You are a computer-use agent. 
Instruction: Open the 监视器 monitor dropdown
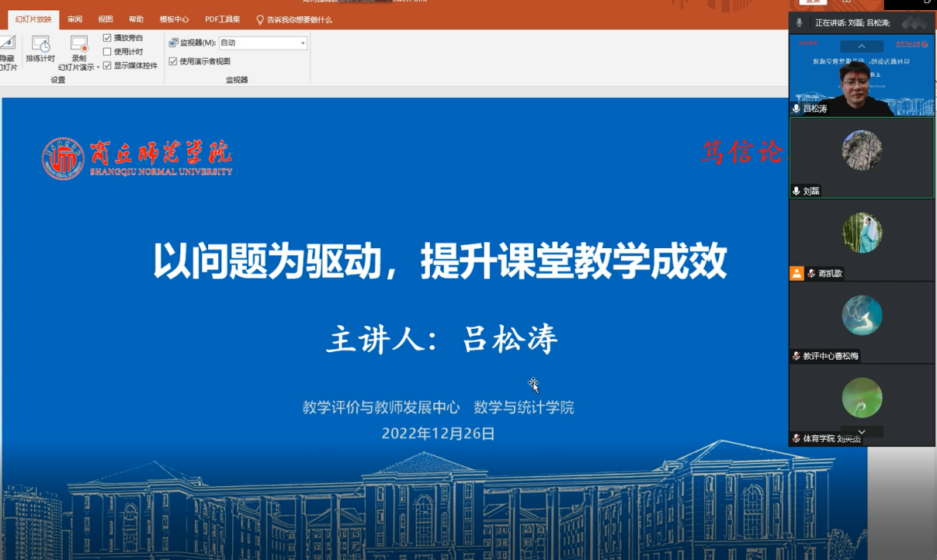tap(302, 43)
